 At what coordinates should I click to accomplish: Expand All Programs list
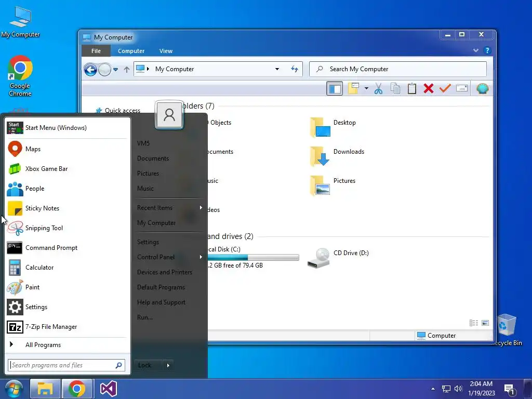67,345
